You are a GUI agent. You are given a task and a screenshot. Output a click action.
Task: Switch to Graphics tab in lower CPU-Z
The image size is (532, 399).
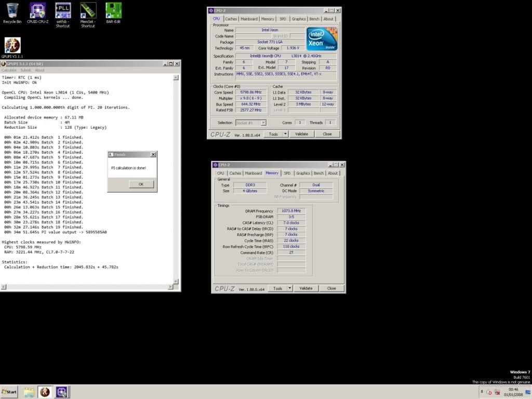303,173
